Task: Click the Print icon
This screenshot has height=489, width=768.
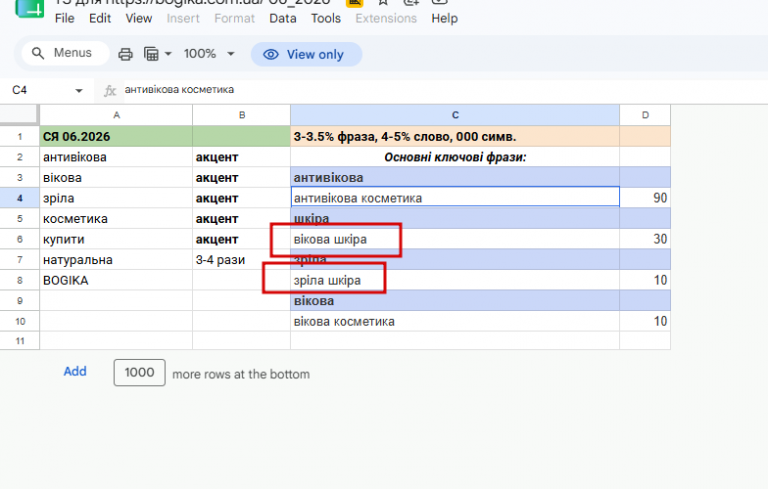Action: point(125,54)
